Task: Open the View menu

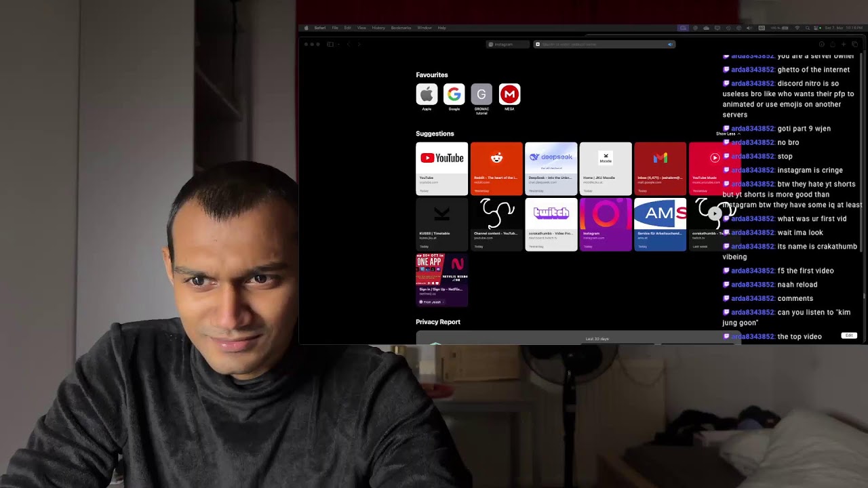Action: [x=361, y=28]
